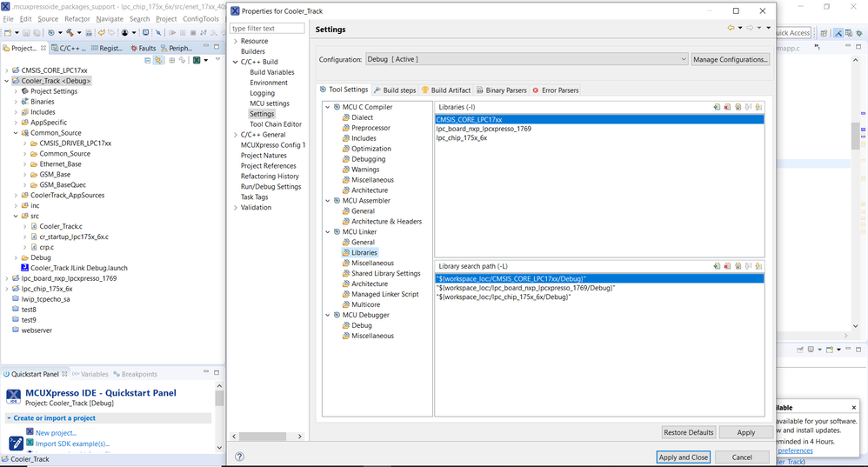
Task: Collapse the C/C++ Build category
Action: point(236,62)
